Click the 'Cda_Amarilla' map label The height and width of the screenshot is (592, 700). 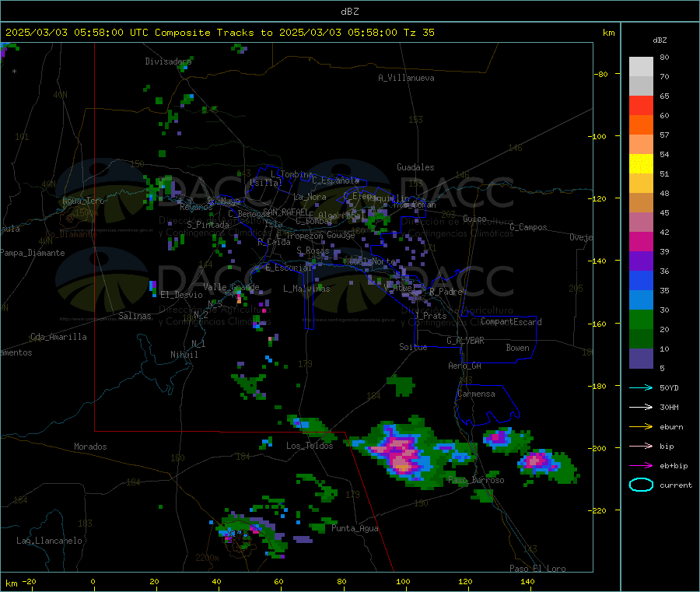pos(59,337)
